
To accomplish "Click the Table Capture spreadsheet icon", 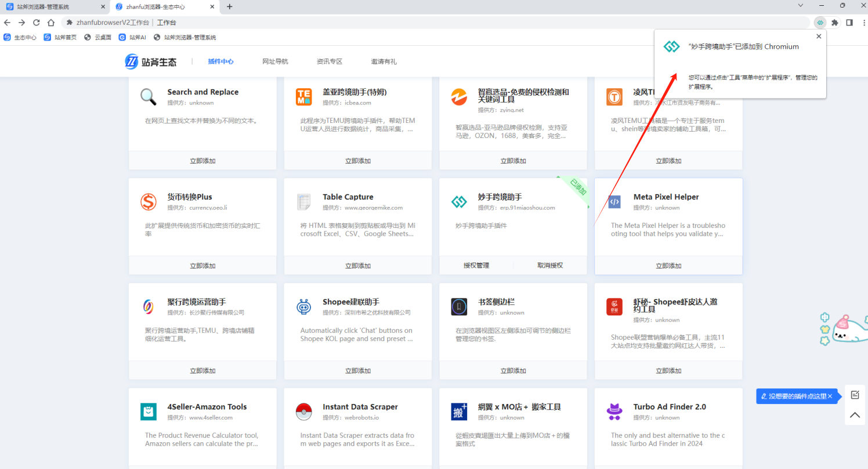I will 304,202.
